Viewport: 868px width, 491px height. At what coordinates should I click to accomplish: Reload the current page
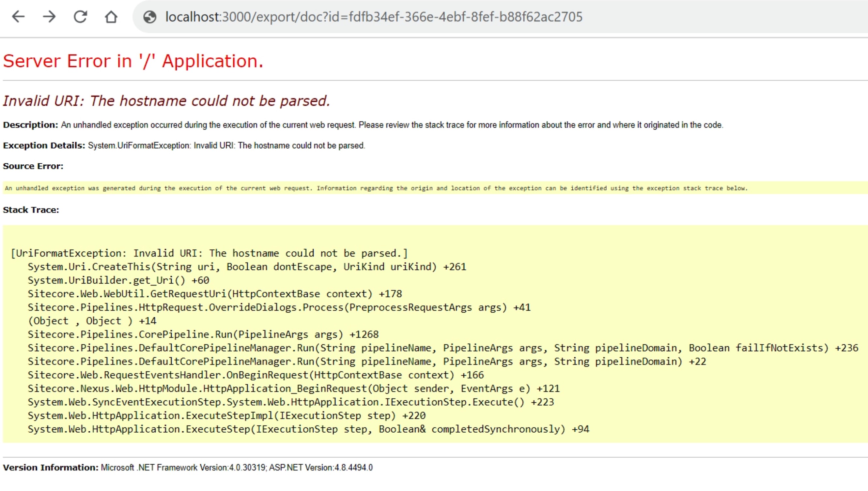pos(80,17)
